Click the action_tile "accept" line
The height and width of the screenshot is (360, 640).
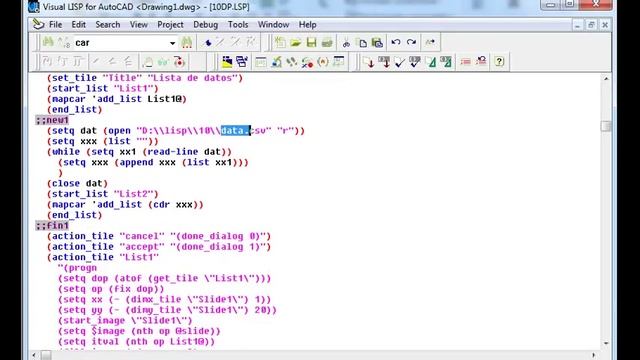(159, 247)
